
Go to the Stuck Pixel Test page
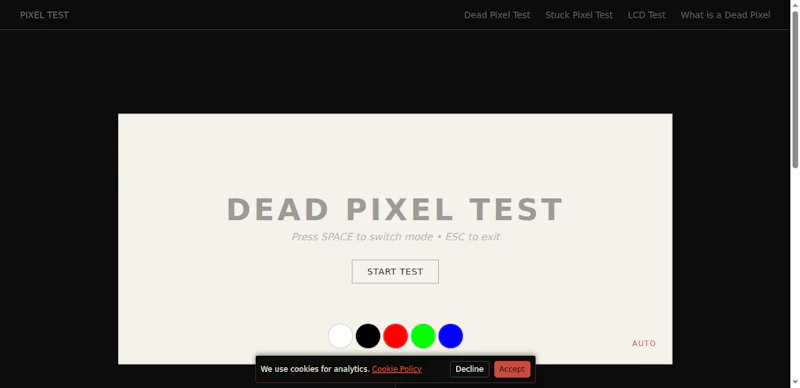(x=579, y=15)
